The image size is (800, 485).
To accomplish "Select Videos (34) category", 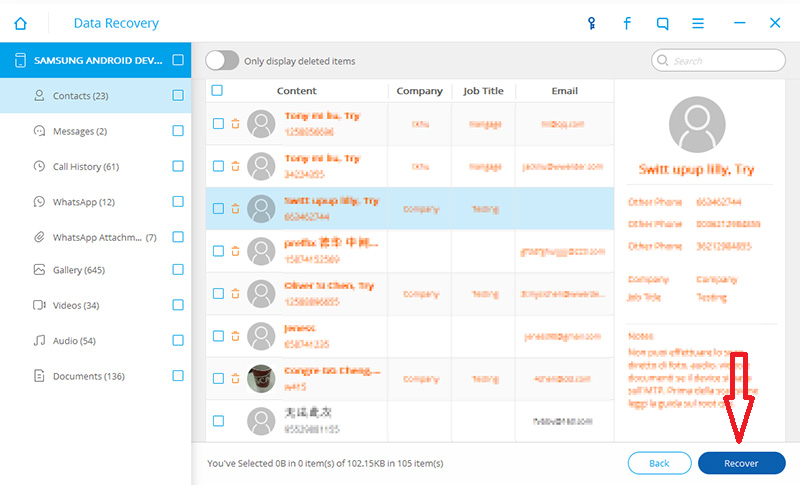I will point(95,305).
